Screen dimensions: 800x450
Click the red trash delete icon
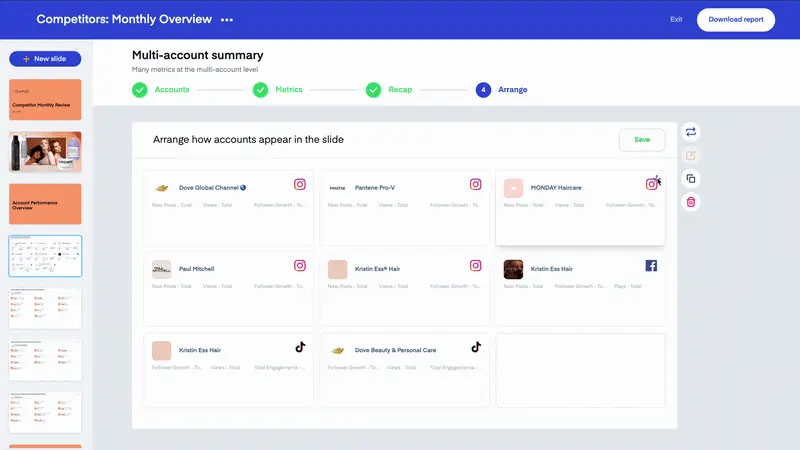[691, 202]
